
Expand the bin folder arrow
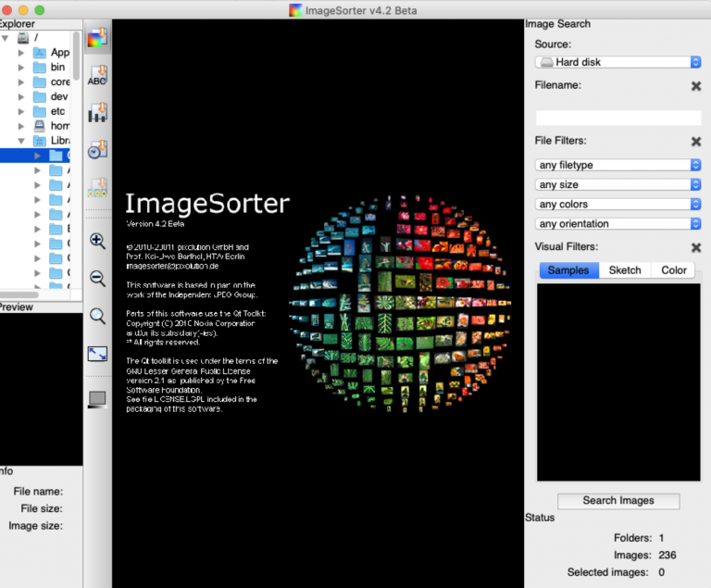click(x=21, y=68)
